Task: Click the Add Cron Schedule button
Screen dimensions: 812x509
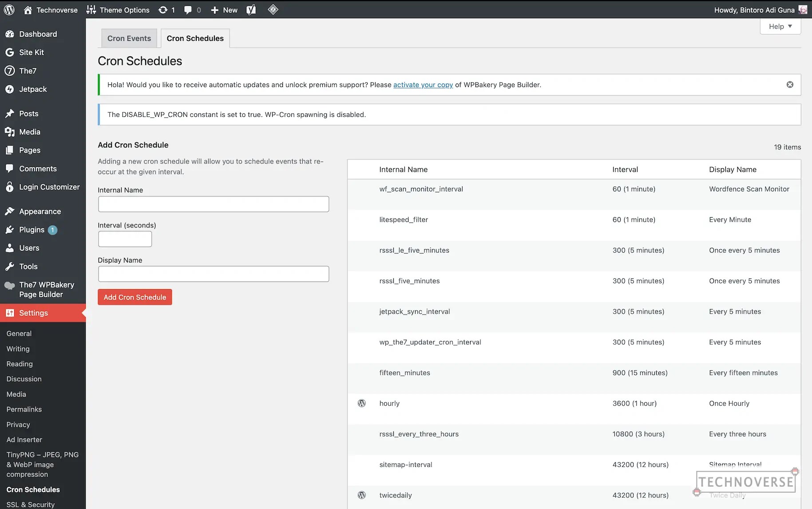Action: pyautogui.click(x=135, y=297)
